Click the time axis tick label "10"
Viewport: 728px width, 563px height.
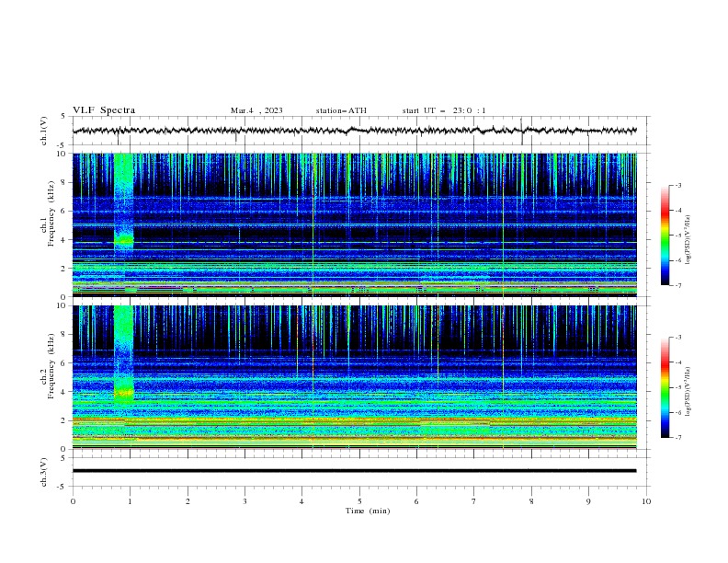coord(646,501)
